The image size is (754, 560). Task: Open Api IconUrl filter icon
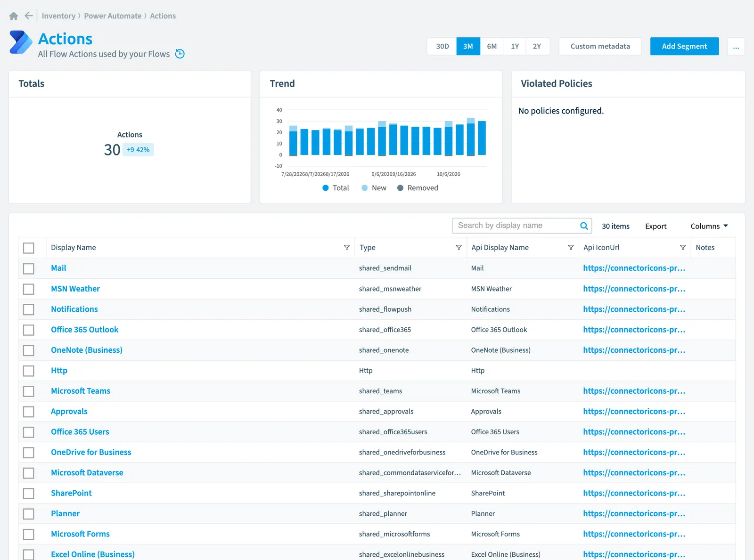click(682, 248)
